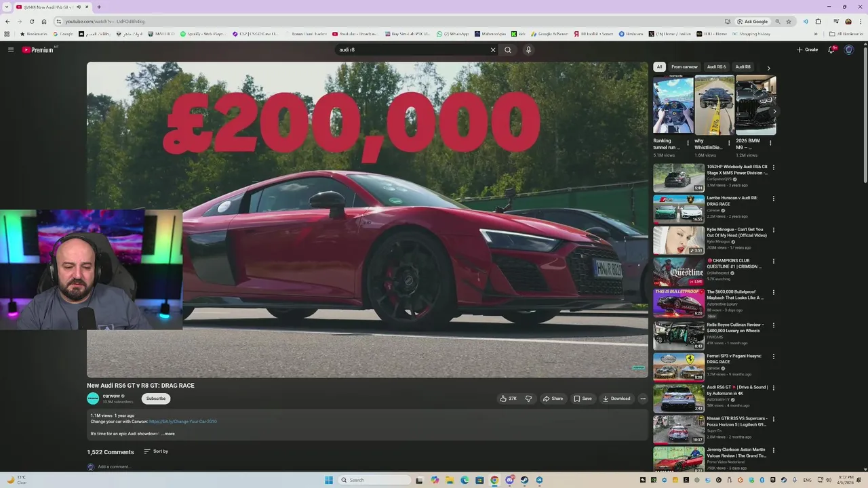This screenshot has height=488, width=868.
Task: Open Shopping history bookmark
Action: point(751,34)
